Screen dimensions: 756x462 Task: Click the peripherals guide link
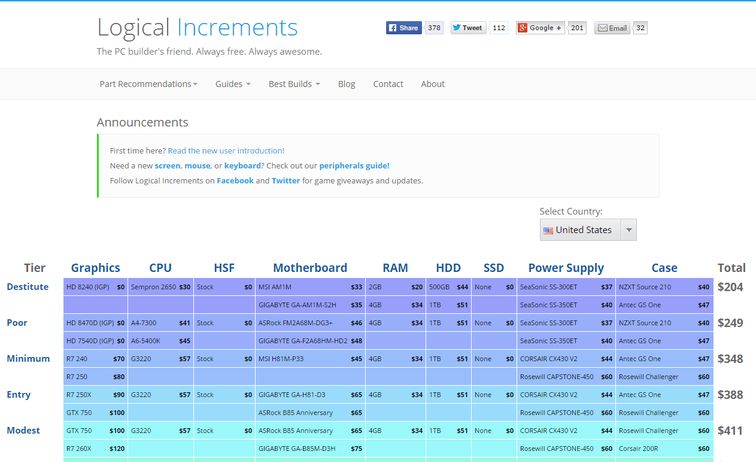(x=354, y=165)
